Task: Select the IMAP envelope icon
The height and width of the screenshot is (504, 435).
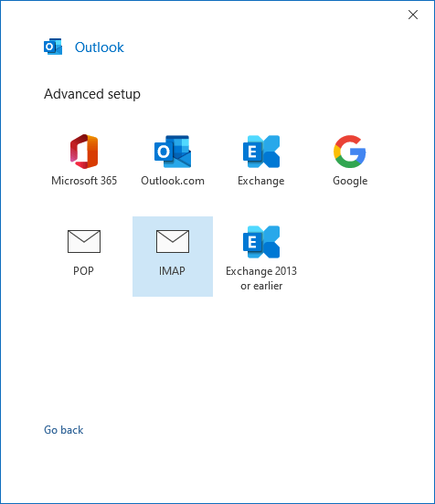Action: (173, 241)
